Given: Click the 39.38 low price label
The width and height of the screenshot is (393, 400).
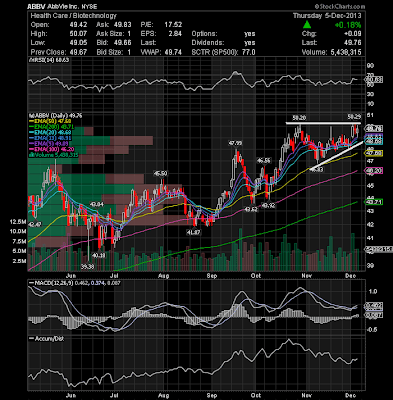Looking at the screenshot, I should tap(88, 267).
